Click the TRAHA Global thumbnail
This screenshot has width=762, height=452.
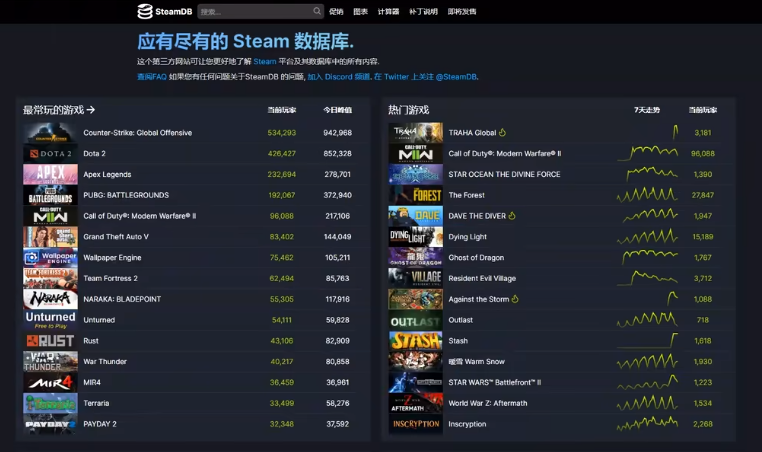tap(416, 133)
